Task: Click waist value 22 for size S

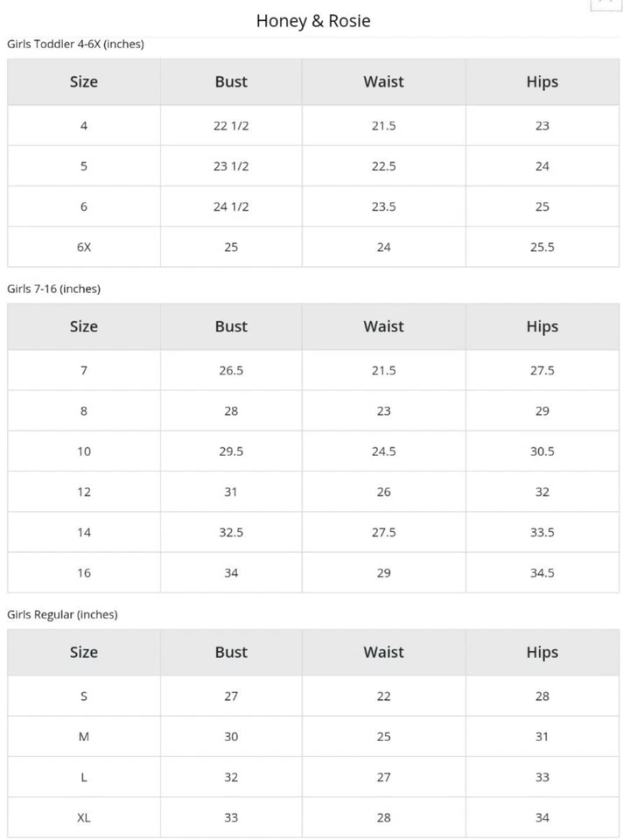Action: click(383, 696)
